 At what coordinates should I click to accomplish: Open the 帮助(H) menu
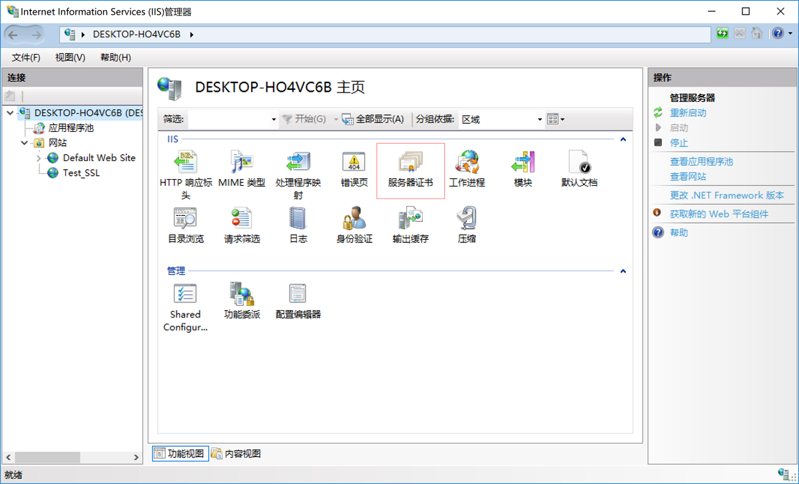click(116, 58)
